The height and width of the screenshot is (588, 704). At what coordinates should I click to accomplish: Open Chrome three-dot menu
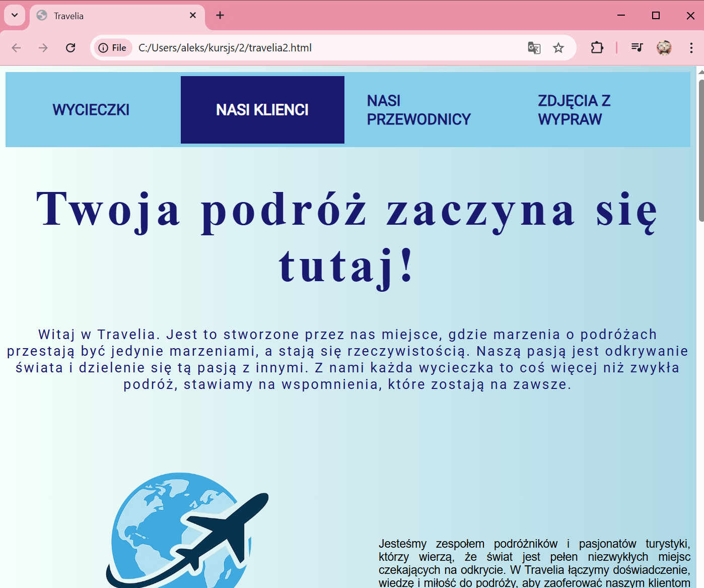(691, 48)
